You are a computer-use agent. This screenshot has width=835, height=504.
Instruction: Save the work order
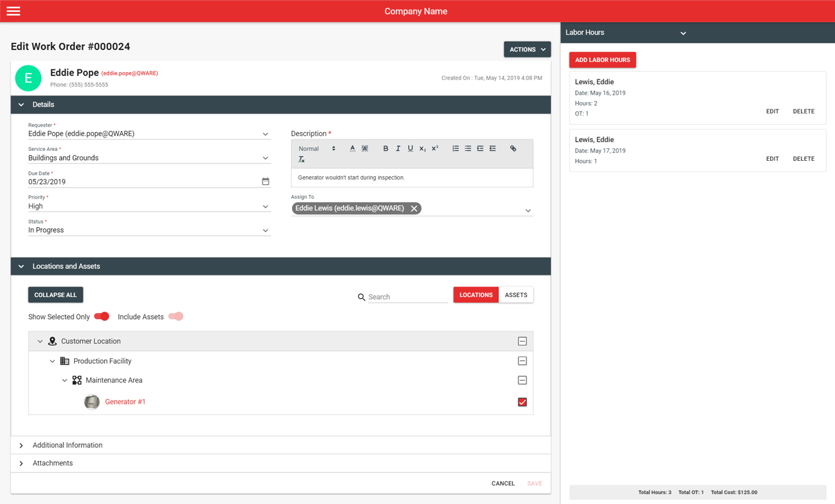click(x=534, y=483)
